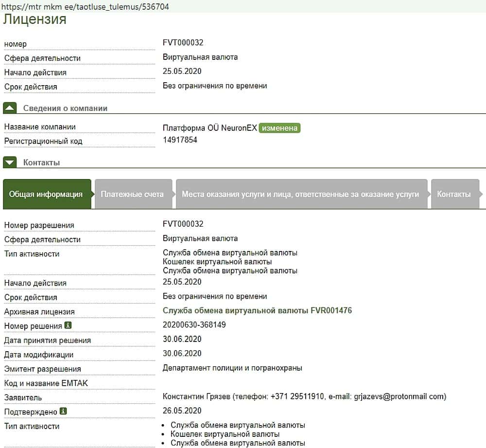
Task: Open the Платежные счета tab
Action: tap(132, 194)
